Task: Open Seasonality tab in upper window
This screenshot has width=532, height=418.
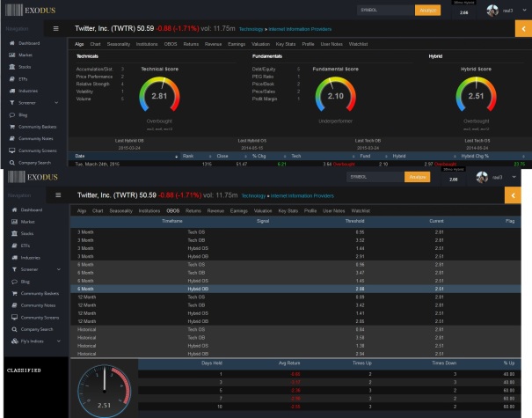Action: 119,44
